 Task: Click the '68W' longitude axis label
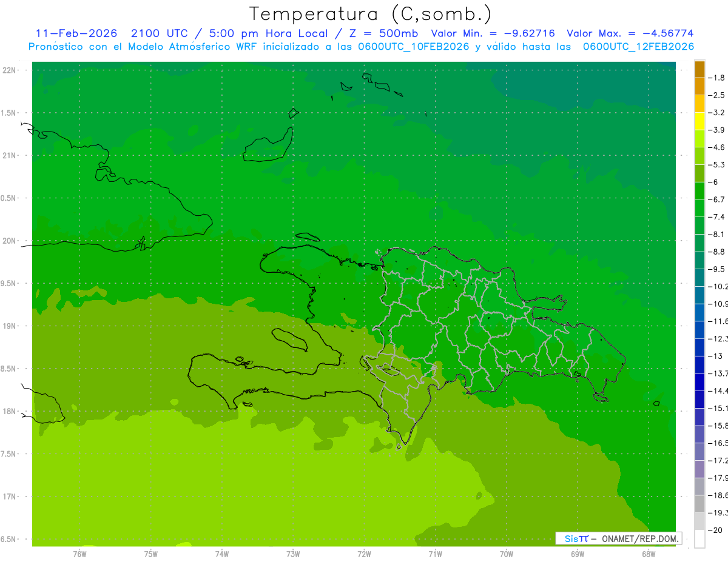click(649, 554)
